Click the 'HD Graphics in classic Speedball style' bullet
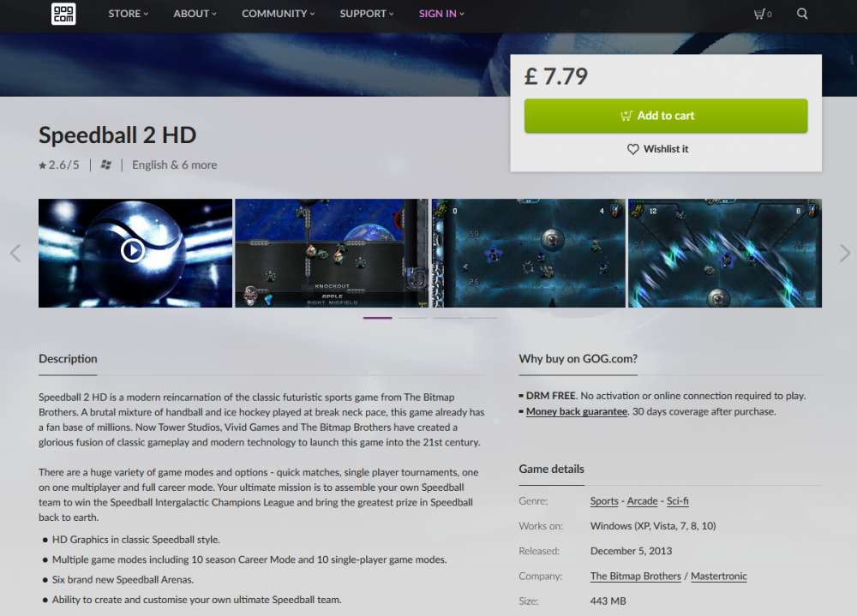This screenshot has width=857, height=616. 136,540
